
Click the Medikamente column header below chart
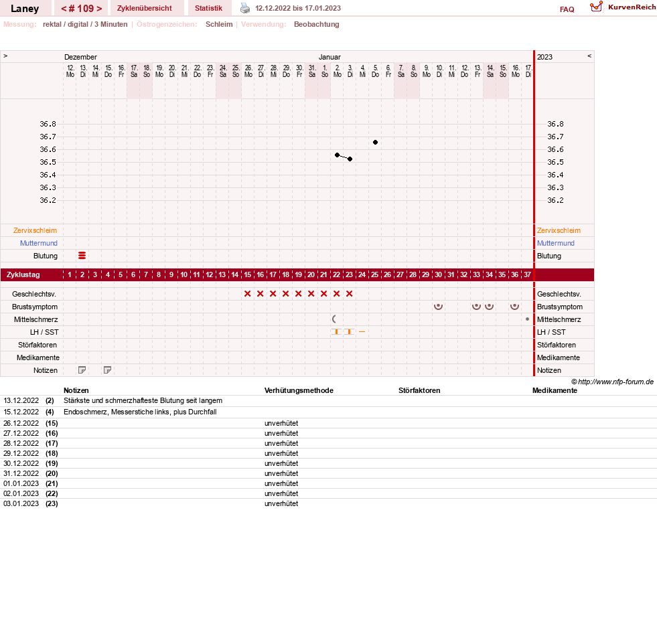point(555,390)
